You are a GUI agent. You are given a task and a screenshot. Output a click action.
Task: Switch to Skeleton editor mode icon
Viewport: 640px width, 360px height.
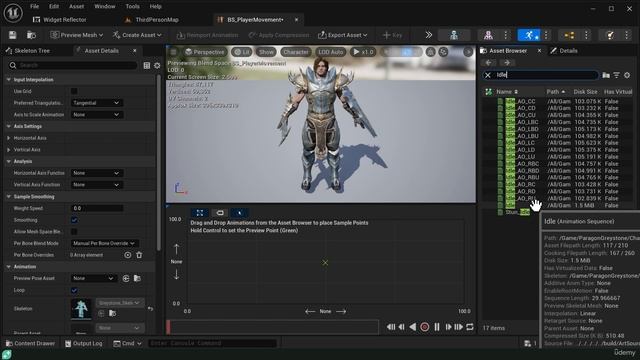[x=454, y=35]
